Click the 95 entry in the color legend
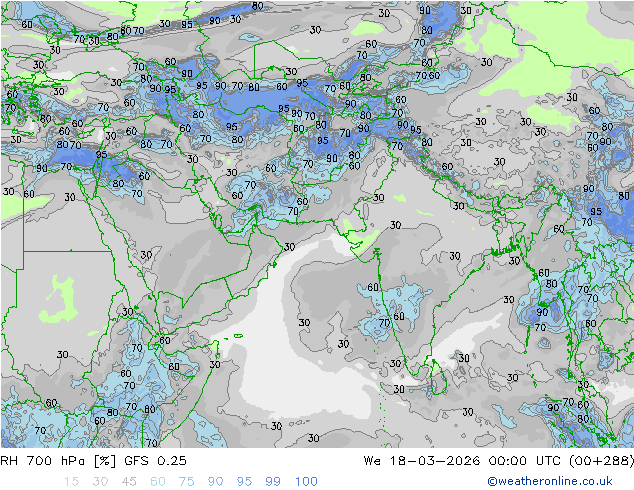 click(244, 482)
